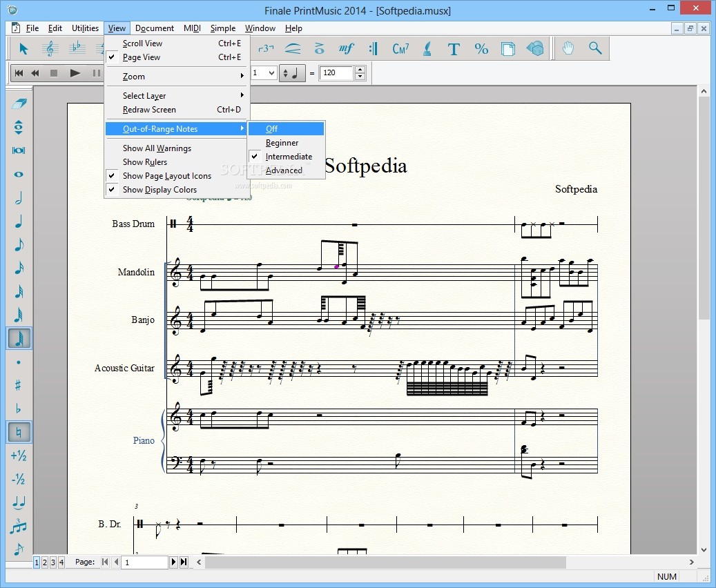Click the raise half step +½ icon

[x=18, y=455]
